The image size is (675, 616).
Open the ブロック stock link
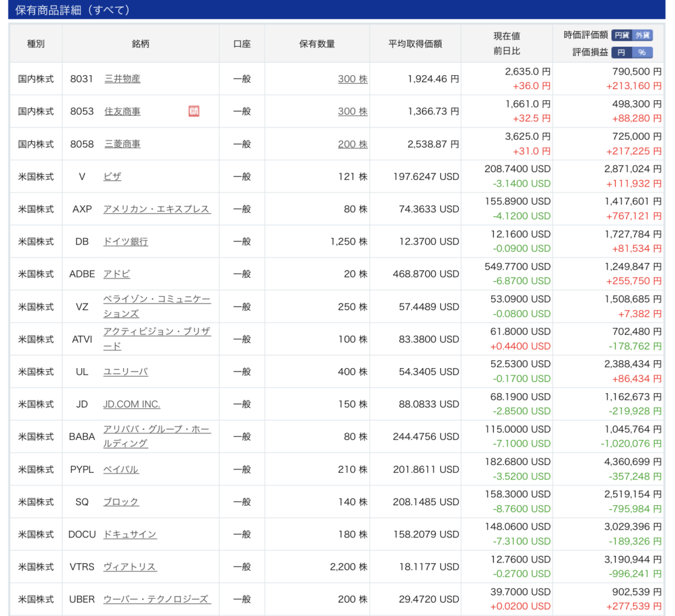(121, 502)
